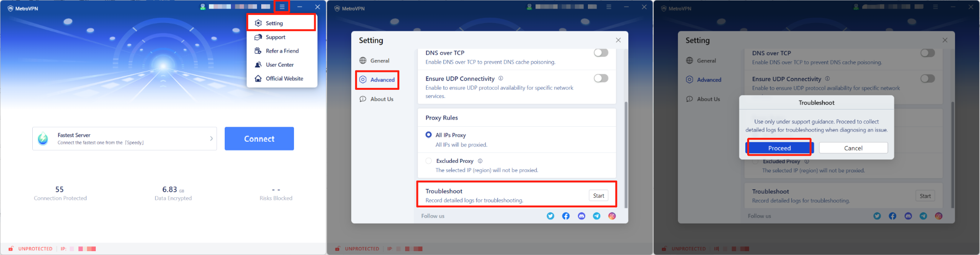Enable DNS over TCP toggle in undimmed dialog
This screenshot has height=255, width=980.
[x=600, y=53]
